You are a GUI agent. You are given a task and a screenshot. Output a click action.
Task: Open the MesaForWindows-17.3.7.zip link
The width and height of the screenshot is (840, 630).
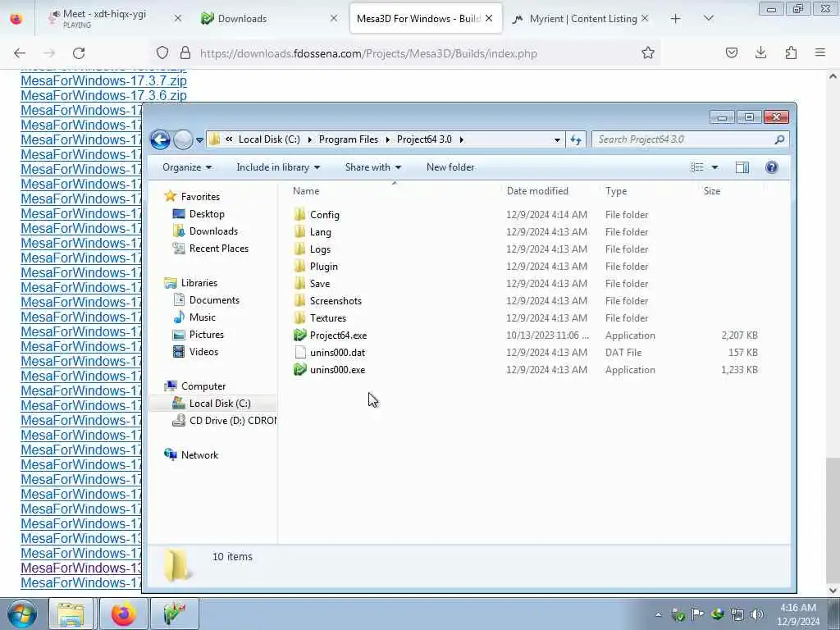[103, 81]
